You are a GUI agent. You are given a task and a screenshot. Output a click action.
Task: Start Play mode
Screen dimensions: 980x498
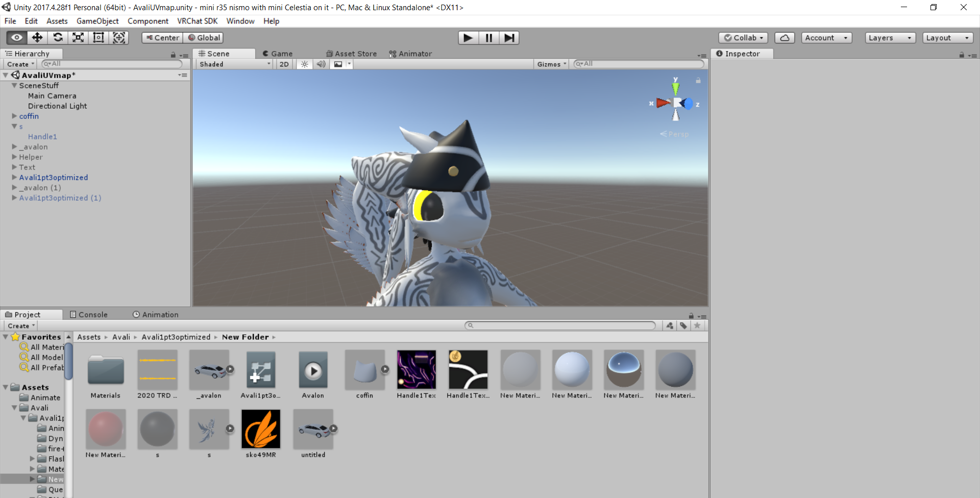point(468,38)
